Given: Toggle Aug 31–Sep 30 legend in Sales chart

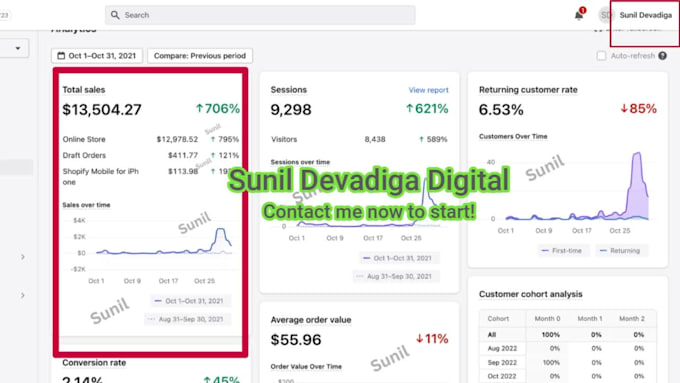Looking at the screenshot, I should coord(187,319).
